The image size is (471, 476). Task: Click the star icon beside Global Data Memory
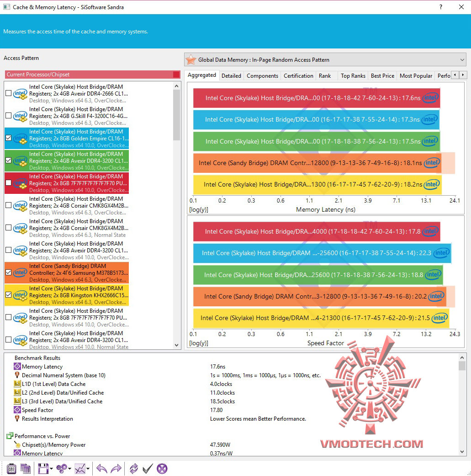coord(191,59)
